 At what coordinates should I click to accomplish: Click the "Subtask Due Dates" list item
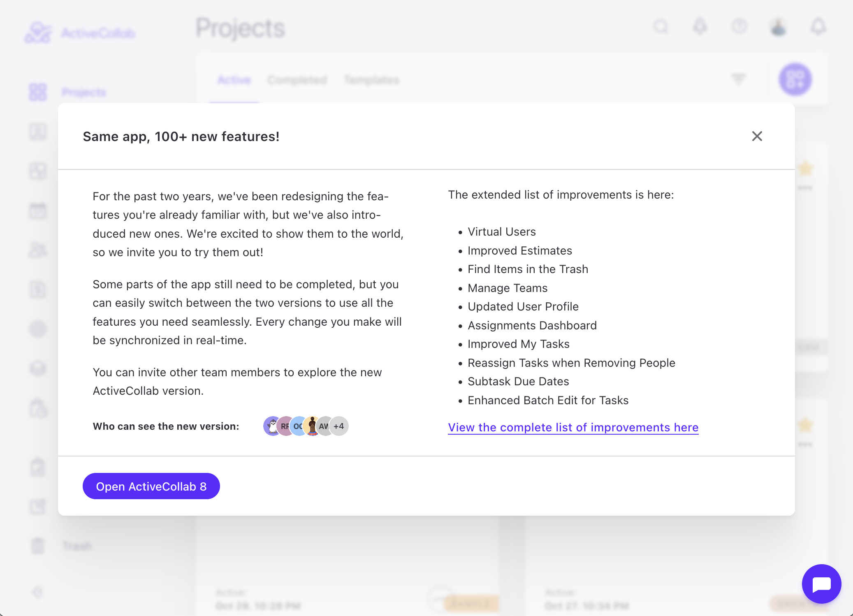518,381
